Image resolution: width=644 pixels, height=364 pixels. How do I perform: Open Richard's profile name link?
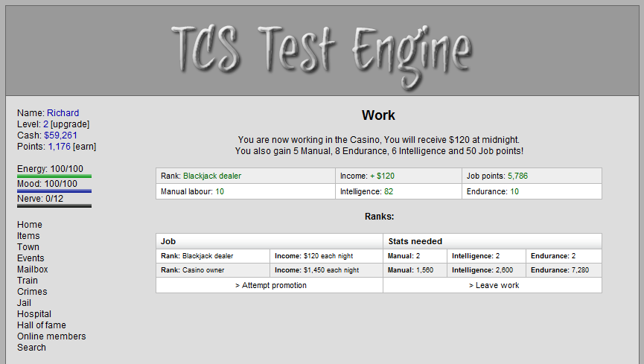tap(63, 113)
